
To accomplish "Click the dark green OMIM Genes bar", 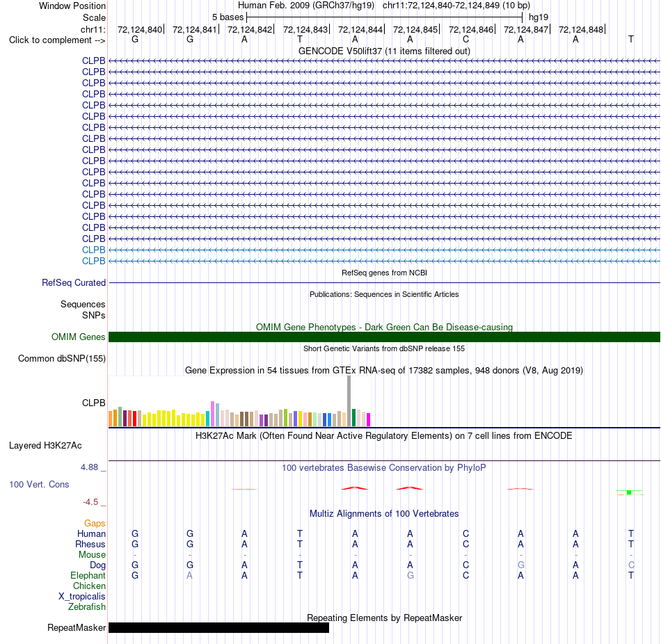I will 384,337.
